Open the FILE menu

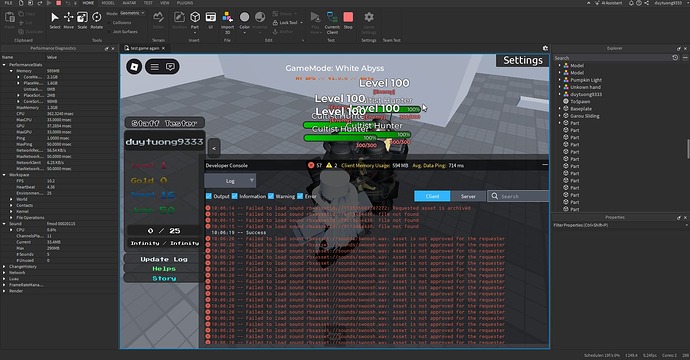tap(8, 3)
